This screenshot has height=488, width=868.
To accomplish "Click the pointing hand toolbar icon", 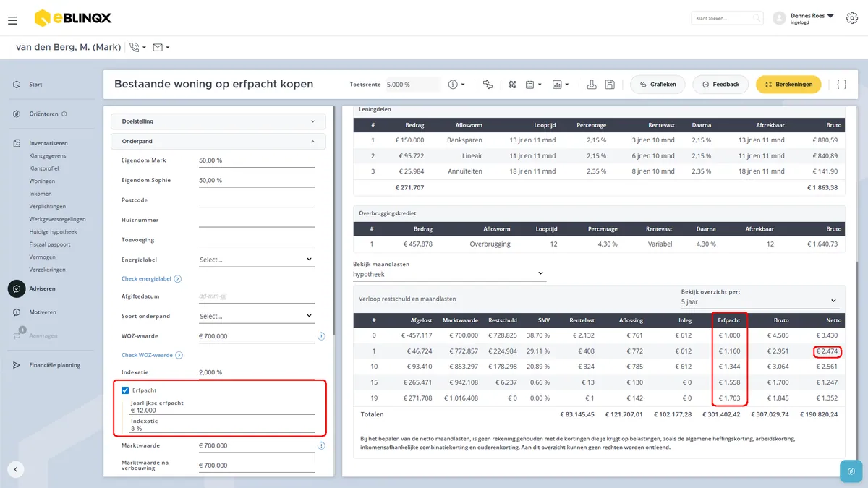I will coord(488,85).
